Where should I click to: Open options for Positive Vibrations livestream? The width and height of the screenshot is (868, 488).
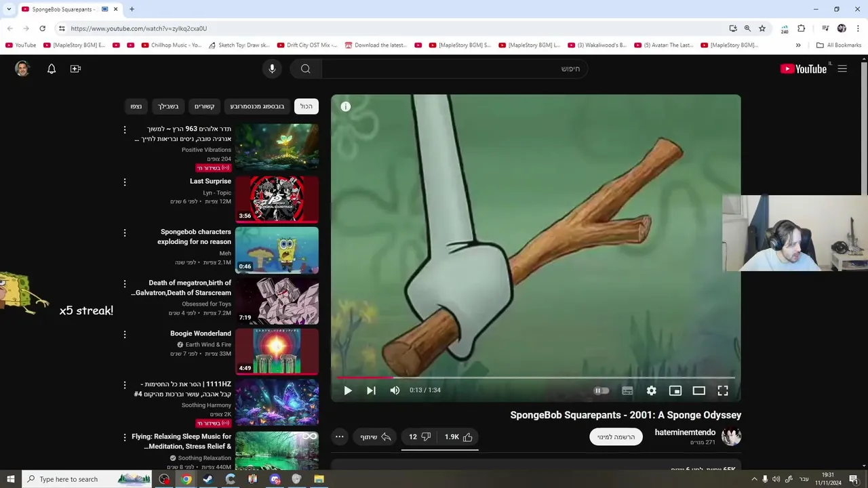[x=125, y=129]
